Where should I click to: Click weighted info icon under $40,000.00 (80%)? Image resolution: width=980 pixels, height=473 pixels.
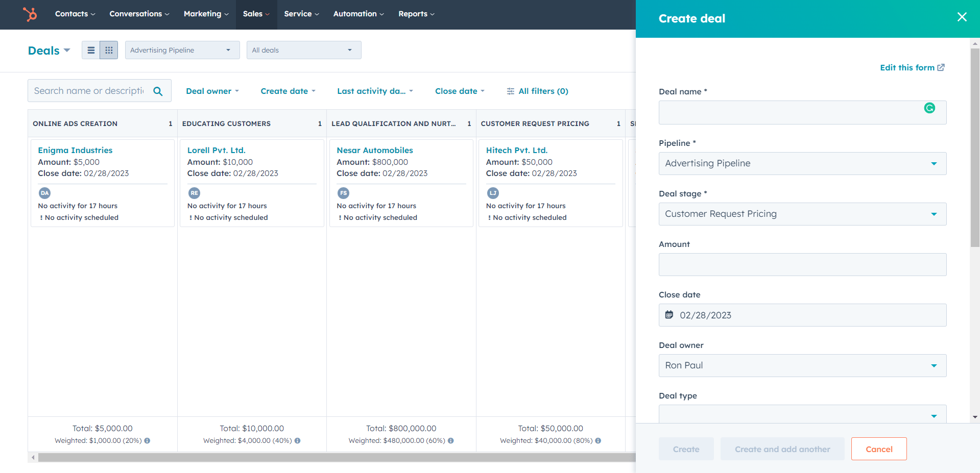tap(598, 440)
